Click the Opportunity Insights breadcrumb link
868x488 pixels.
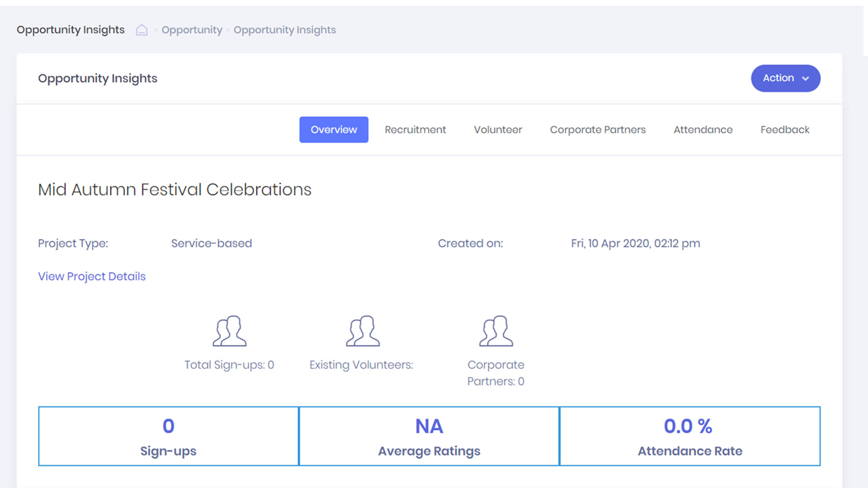tap(284, 30)
